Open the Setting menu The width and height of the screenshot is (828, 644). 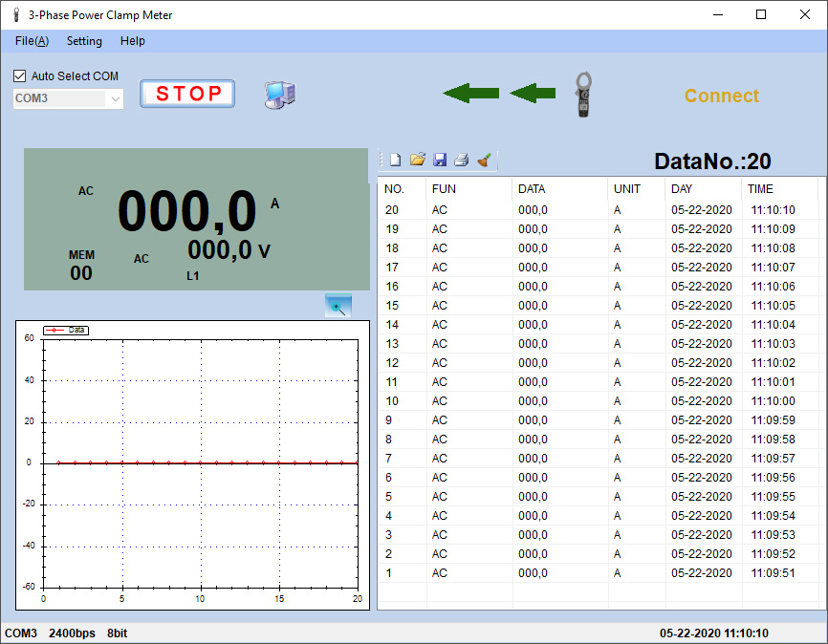pyautogui.click(x=84, y=41)
